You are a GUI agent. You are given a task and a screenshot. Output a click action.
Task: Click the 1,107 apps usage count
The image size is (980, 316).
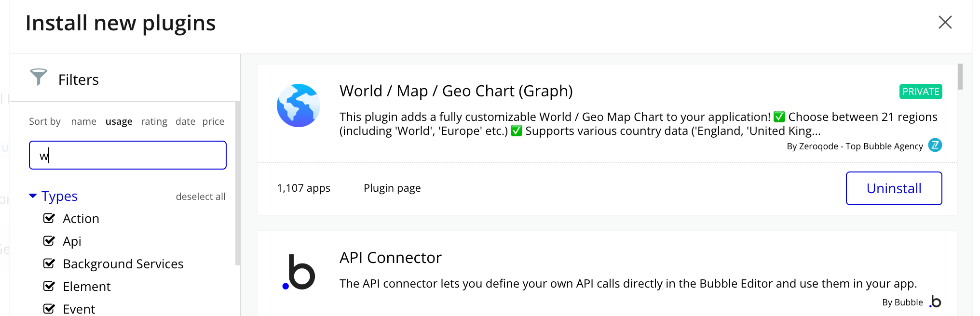point(303,188)
